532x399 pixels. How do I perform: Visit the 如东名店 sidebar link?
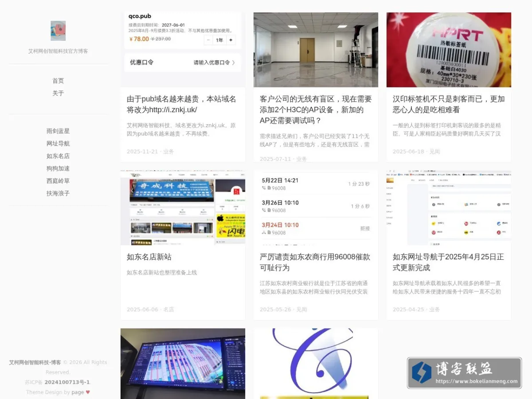tap(58, 156)
